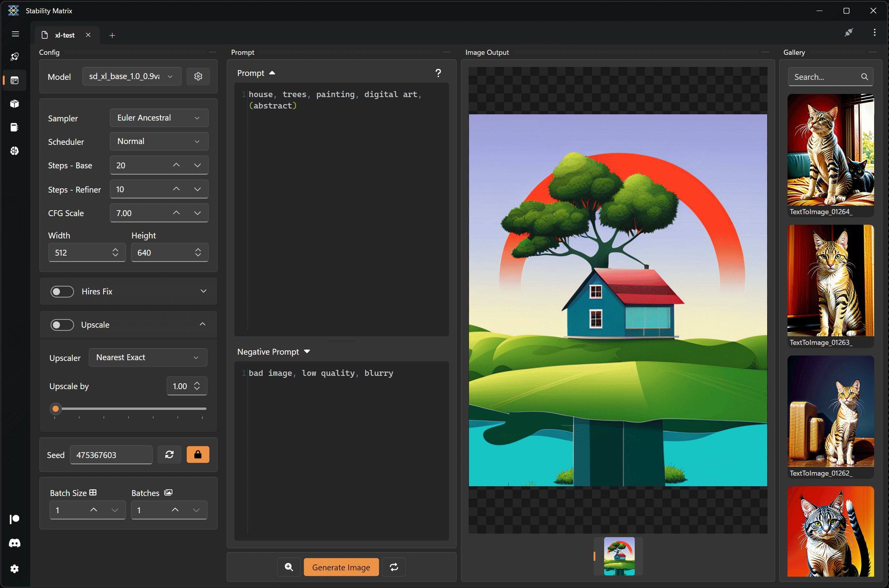Click the randomize seed icon

[x=169, y=455]
